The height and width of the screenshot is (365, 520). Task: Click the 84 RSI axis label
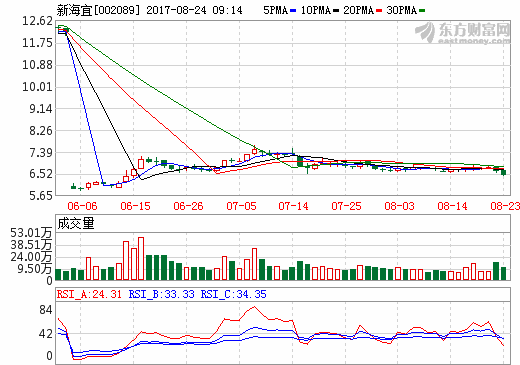pos(46,310)
